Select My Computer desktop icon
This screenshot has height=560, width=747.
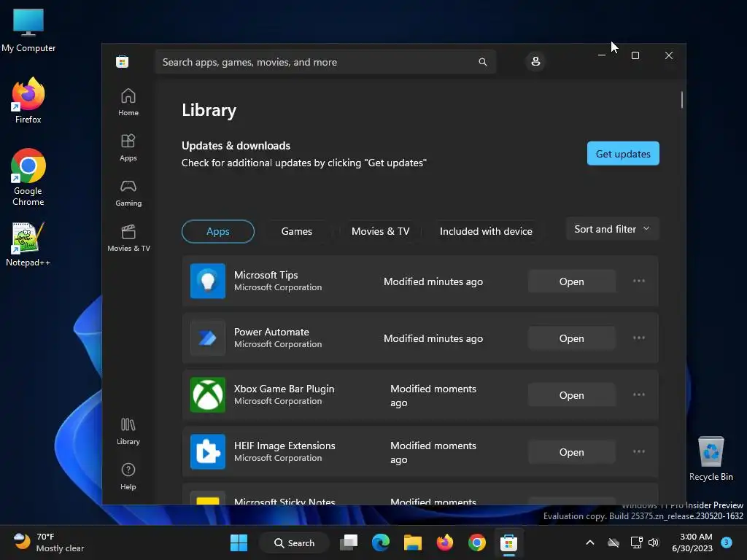(28, 30)
